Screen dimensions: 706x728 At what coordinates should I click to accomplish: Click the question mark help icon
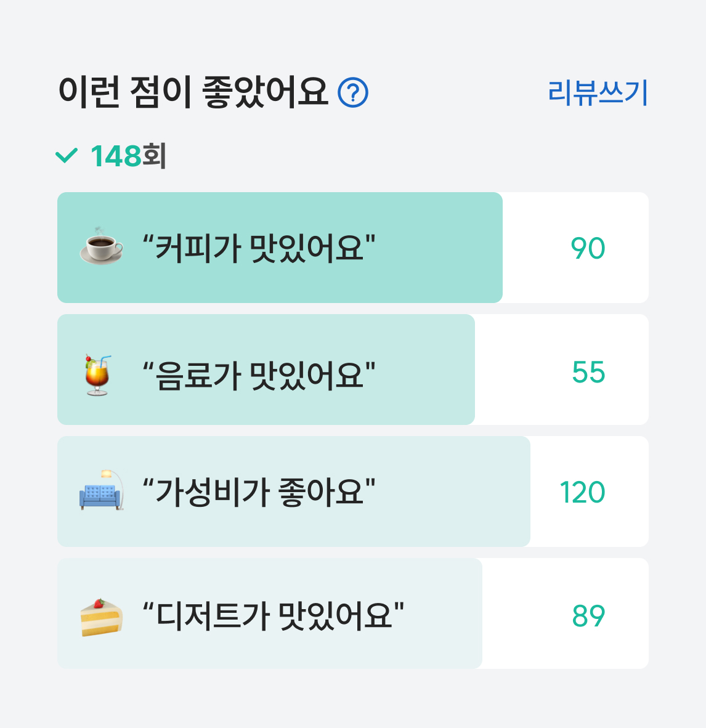(x=353, y=92)
